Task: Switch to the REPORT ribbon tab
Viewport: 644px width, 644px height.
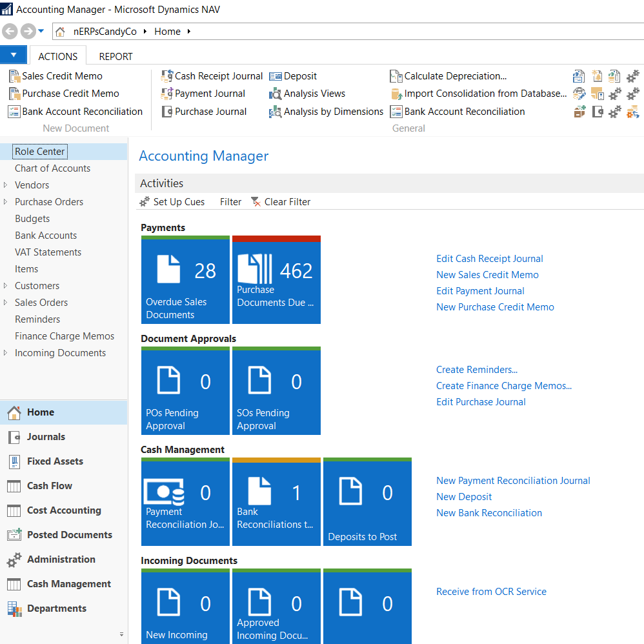Action: [116, 56]
